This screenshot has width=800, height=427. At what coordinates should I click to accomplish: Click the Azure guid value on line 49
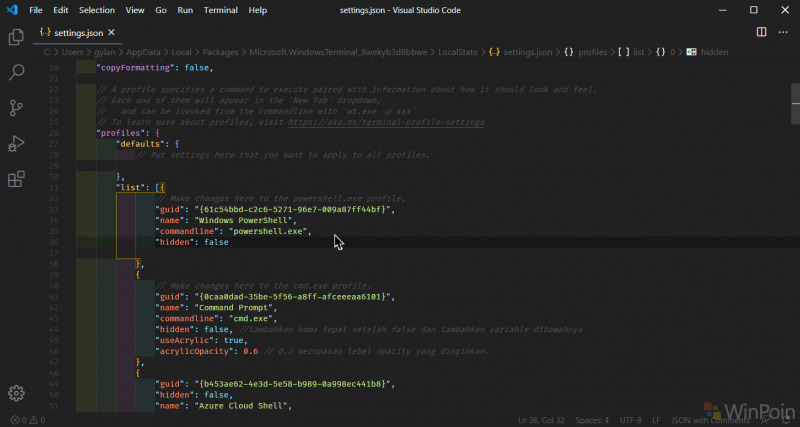(292, 384)
